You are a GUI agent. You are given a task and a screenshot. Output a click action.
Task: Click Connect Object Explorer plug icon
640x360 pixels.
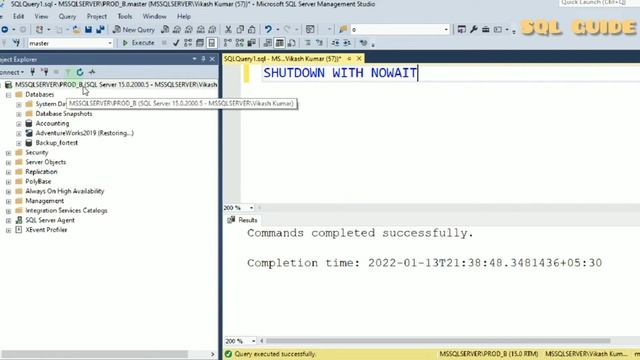[33, 72]
